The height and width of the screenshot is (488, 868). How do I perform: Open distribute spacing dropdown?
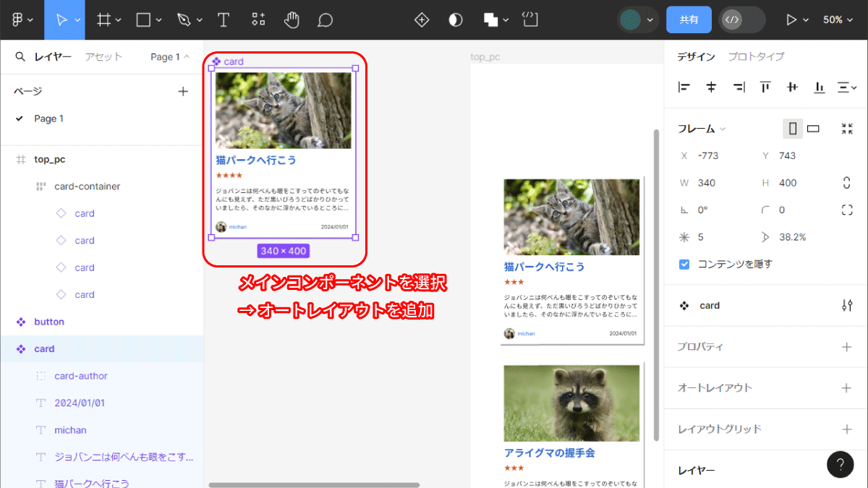[x=847, y=87]
